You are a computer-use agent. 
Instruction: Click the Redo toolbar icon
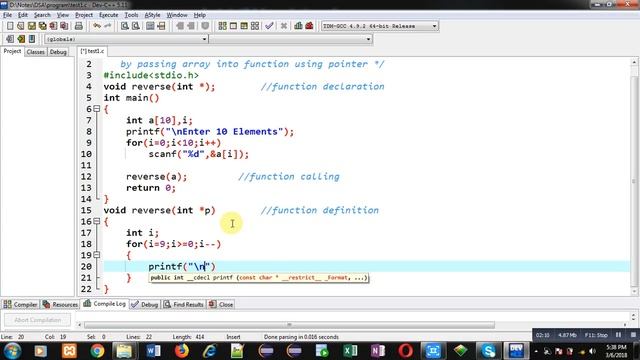point(108,26)
